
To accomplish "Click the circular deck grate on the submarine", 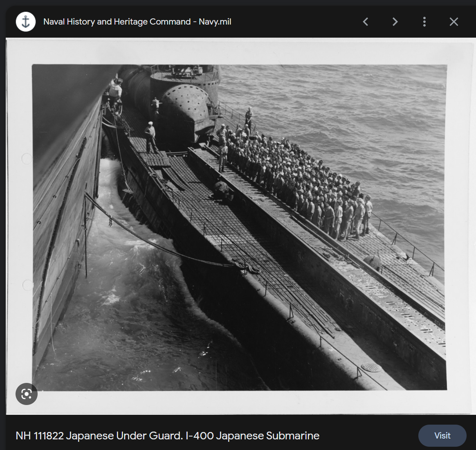I will (x=371, y=367).
